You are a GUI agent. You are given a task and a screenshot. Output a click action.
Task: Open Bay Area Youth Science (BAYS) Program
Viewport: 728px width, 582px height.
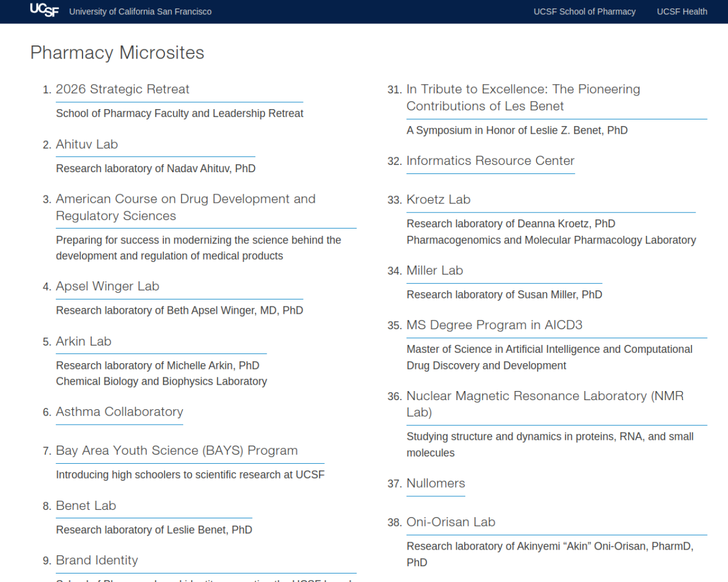[177, 451]
